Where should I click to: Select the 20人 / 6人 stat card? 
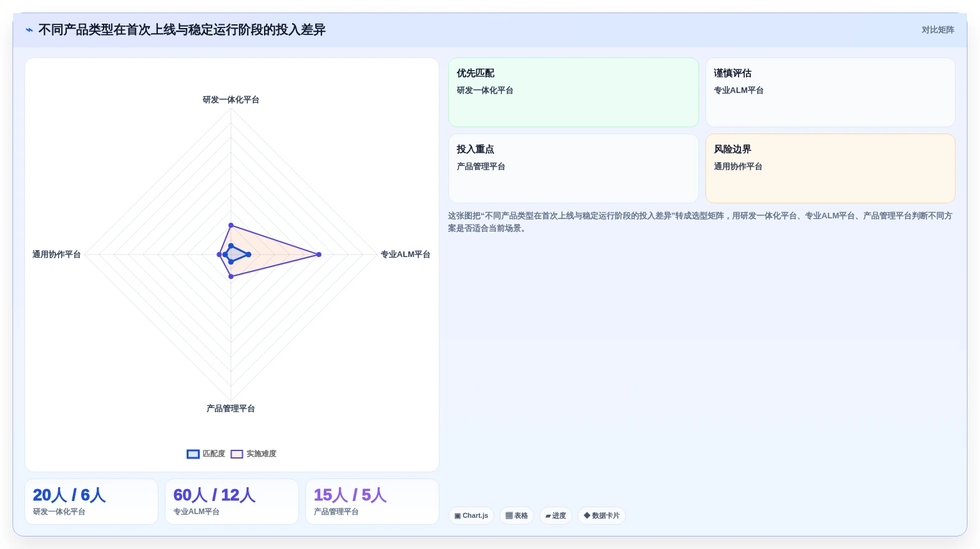91,502
